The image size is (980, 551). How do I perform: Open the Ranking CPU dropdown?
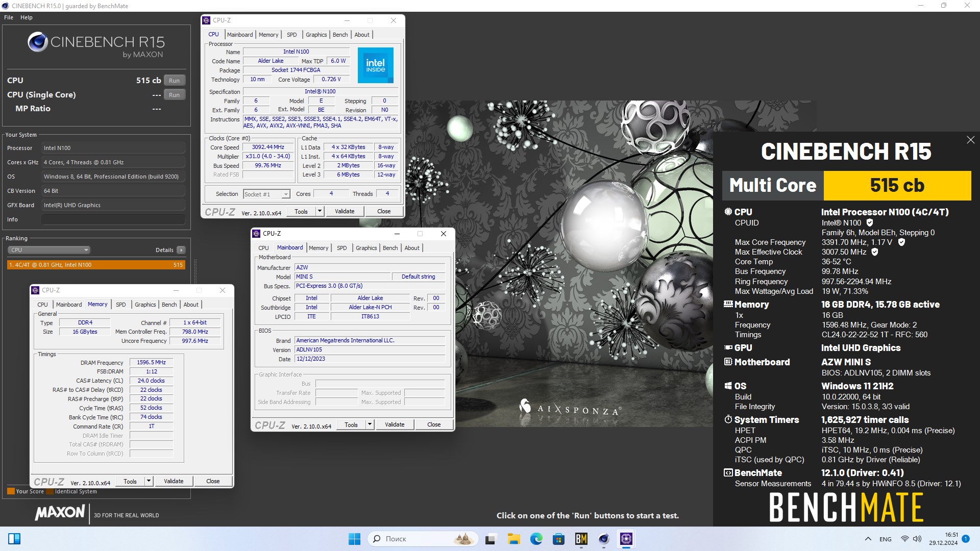pos(49,250)
